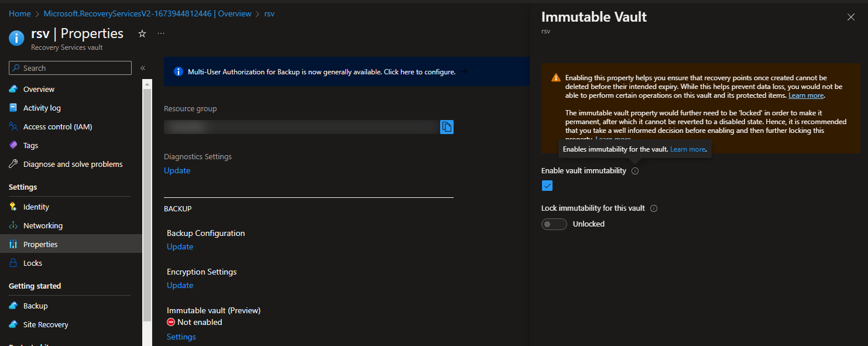This screenshot has width=868, height=346.
Task: Click the Diagnose wrench icon
Action: [x=13, y=164]
